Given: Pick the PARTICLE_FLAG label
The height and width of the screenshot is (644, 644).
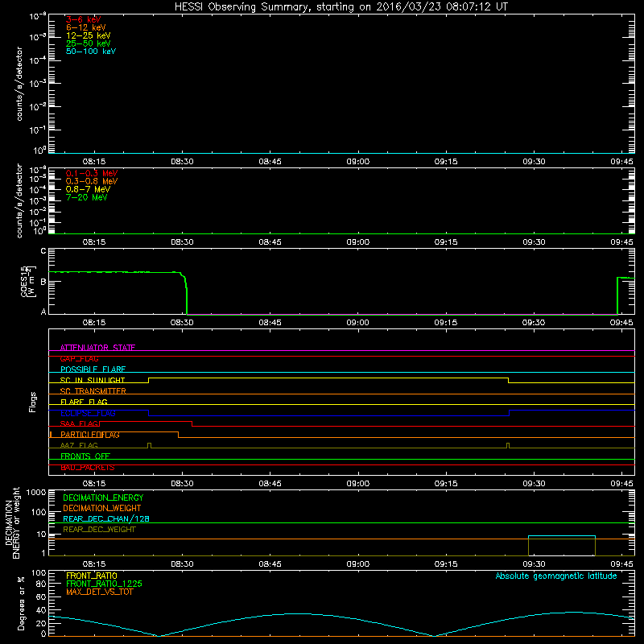Looking at the screenshot, I should coord(90,435).
